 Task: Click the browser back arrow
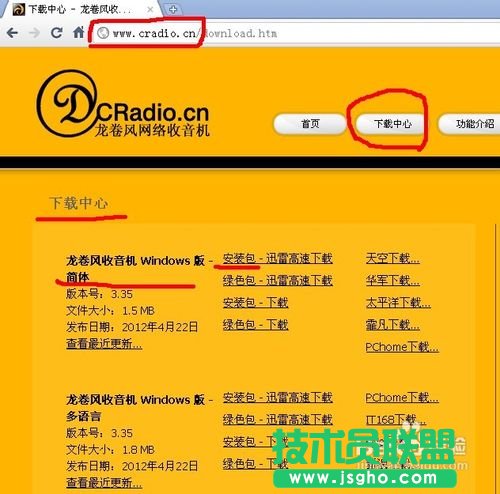[x=13, y=33]
